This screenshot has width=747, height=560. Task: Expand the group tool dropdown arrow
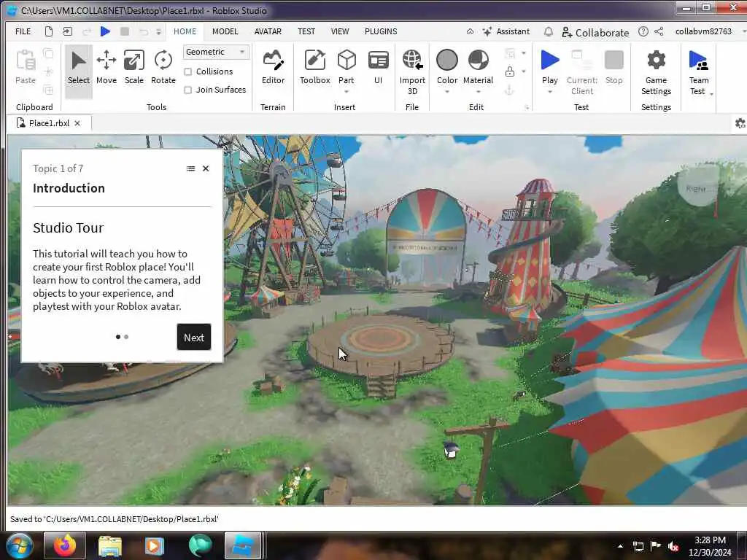(524, 52)
